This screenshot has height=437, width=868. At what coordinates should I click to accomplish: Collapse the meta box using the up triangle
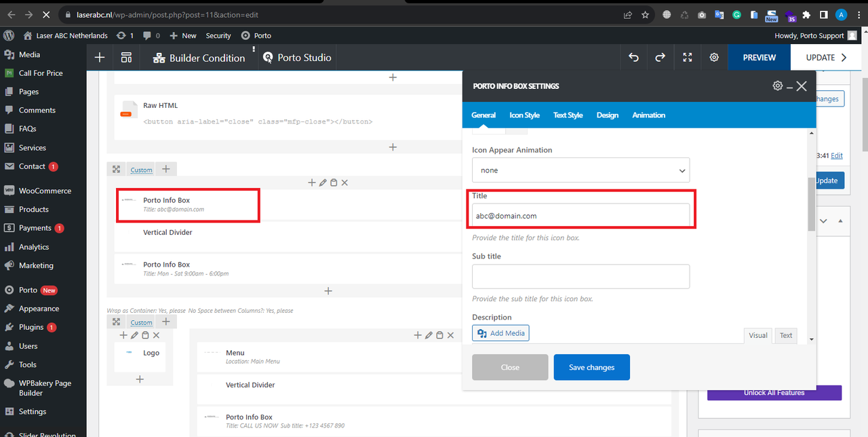click(x=840, y=221)
